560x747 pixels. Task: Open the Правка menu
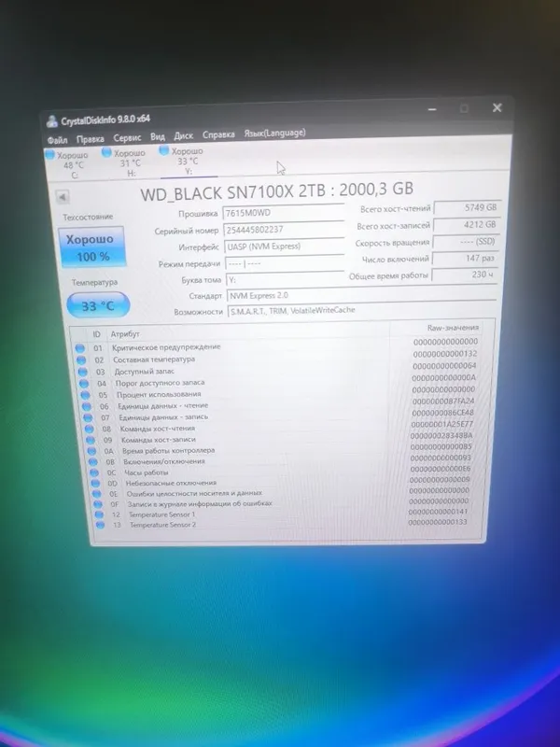pos(90,138)
